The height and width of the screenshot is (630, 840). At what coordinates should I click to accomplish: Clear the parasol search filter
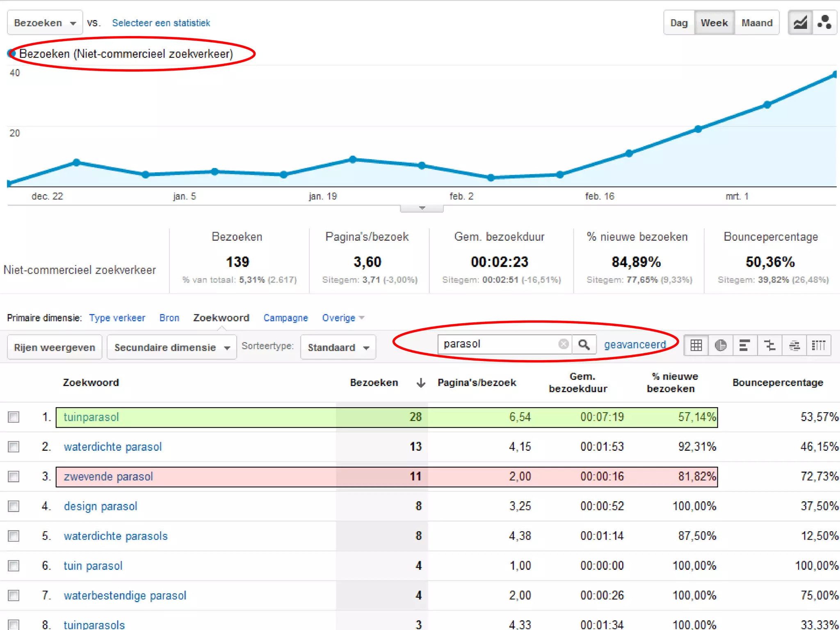click(x=564, y=344)
